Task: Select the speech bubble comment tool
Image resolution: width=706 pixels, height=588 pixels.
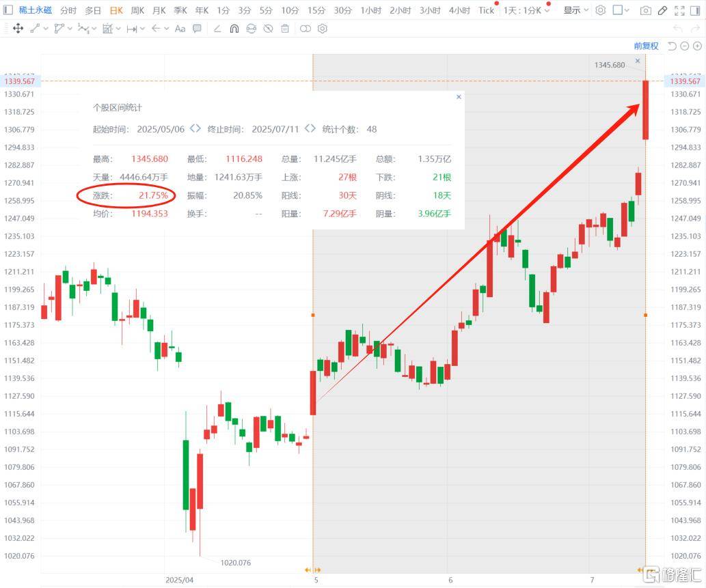Action: click(197, 29)
